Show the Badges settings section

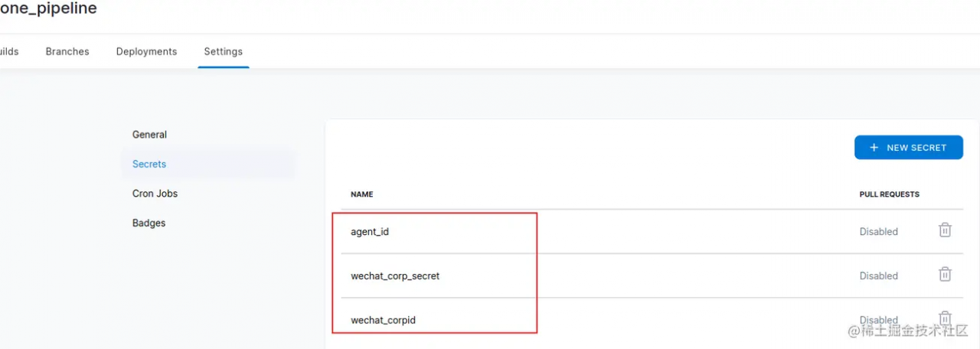click(149, 223)
